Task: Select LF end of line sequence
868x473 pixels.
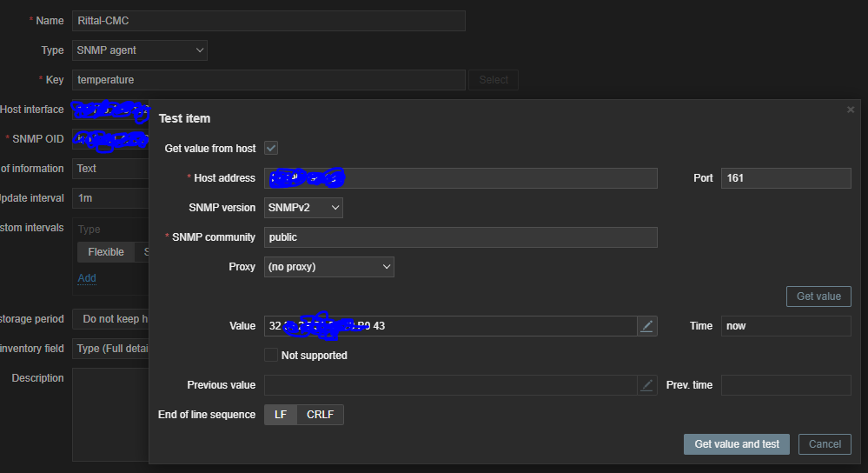Action: pos(281,414)
